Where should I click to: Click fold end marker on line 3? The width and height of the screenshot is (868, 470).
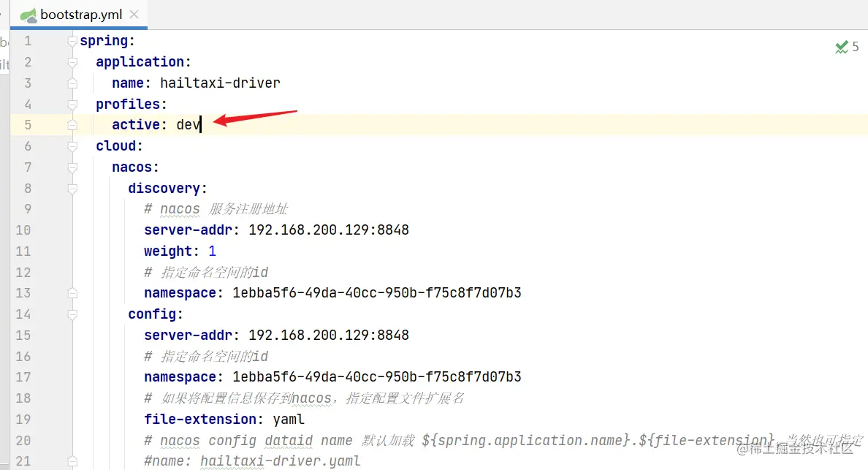72,83
